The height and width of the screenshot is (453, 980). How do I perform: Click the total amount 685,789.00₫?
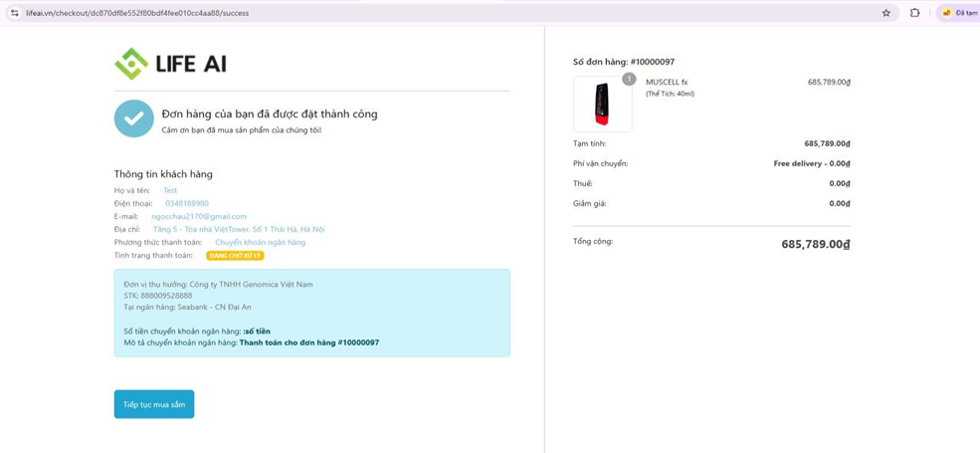click(x=815, y=244)
